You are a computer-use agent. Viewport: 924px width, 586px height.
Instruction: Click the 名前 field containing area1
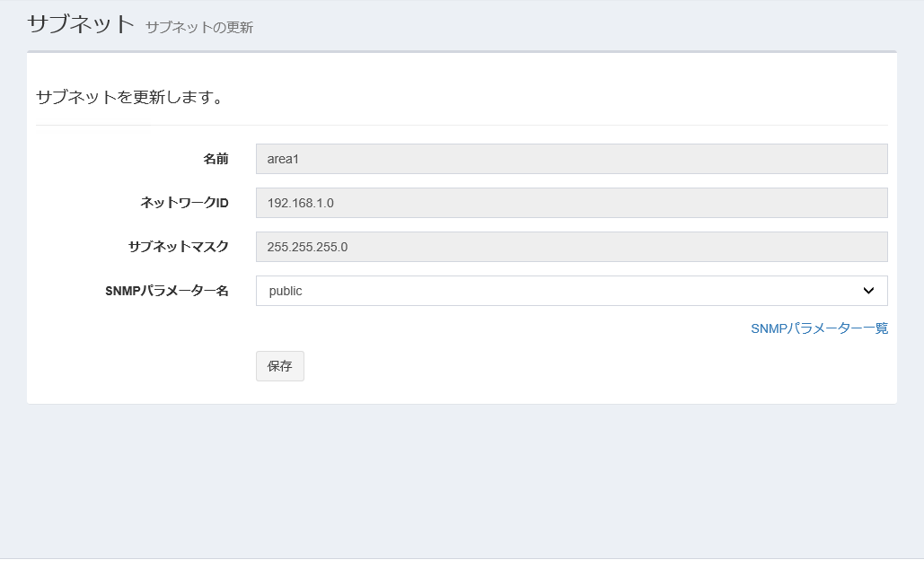click(x=571, y=159)
